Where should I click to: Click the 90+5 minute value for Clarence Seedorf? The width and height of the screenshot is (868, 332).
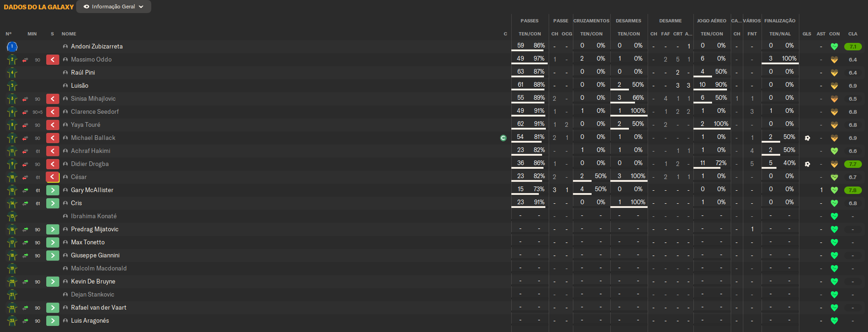pos(37,112)
